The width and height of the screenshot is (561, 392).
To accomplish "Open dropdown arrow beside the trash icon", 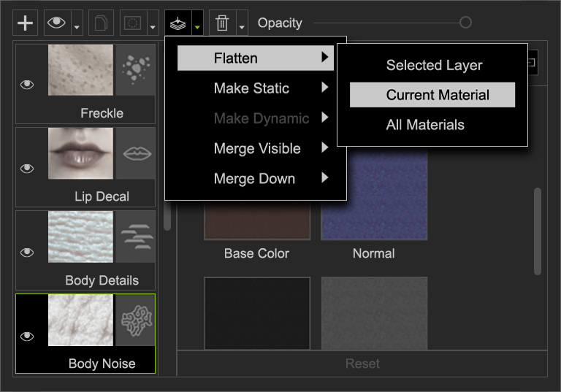I will [241, 28].
